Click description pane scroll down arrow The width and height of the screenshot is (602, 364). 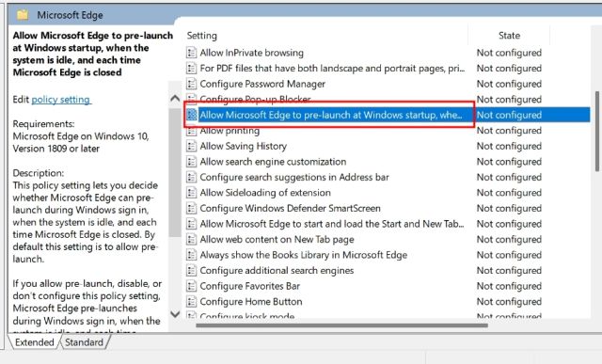point(175,314)
